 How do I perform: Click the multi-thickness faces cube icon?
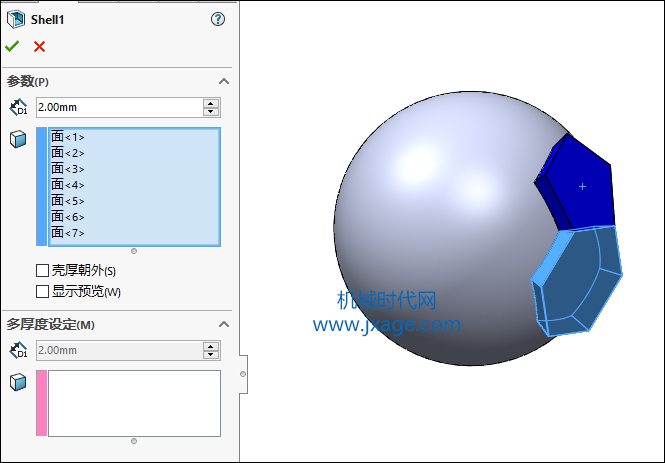coord(18,382)
